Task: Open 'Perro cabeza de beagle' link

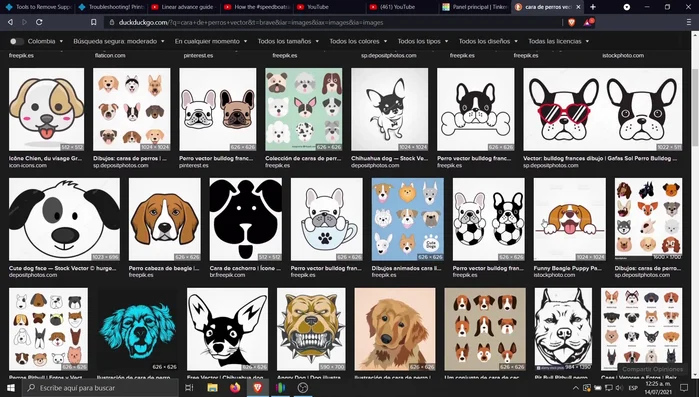Action: [164, 268]
